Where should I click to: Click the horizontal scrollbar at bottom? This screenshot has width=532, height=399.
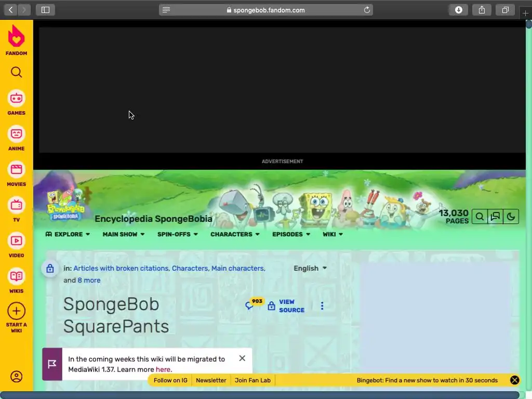260,395
